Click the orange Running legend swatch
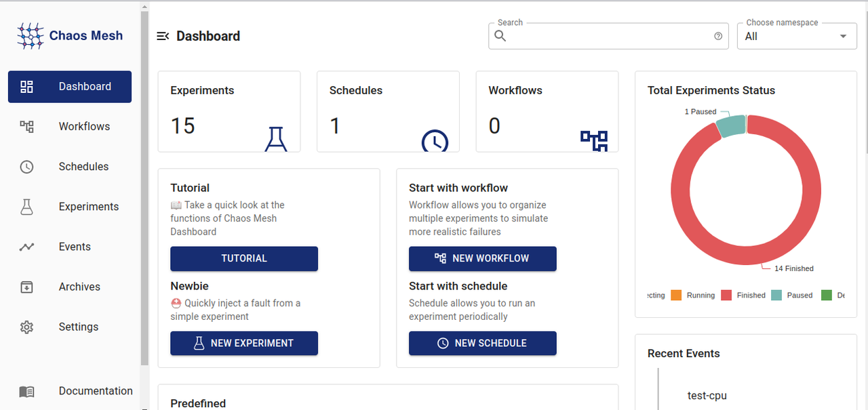 (x=676, y=295)
